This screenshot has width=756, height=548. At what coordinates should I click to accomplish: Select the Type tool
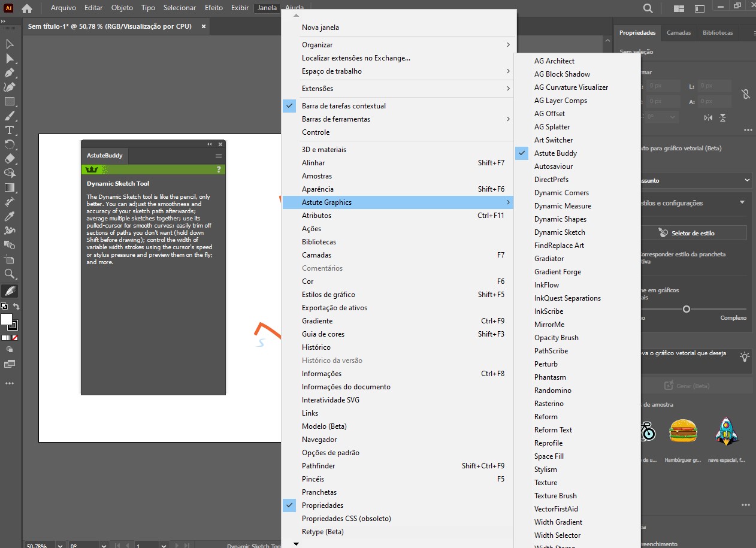10,130
